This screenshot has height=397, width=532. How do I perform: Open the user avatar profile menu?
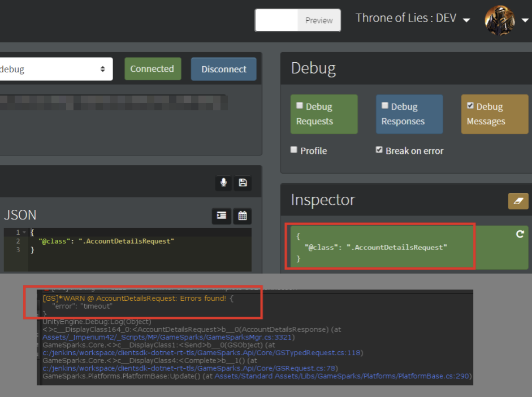pos(499,20)
